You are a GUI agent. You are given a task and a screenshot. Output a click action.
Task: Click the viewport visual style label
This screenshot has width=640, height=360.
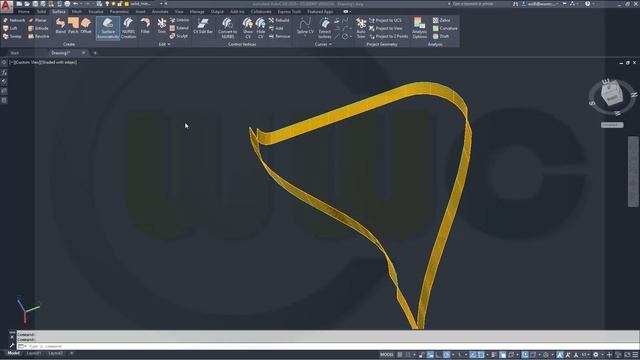click(58, 62)
